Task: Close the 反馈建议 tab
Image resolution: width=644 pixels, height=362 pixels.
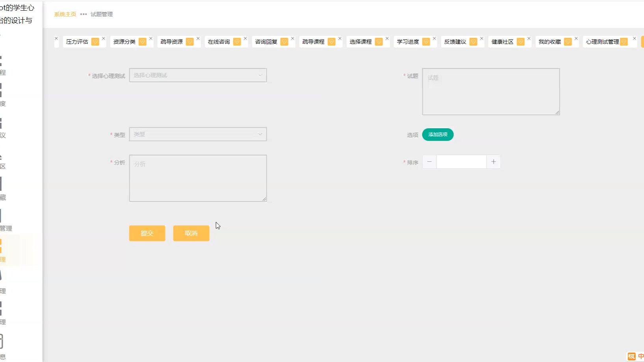Action: pos(482,39)
